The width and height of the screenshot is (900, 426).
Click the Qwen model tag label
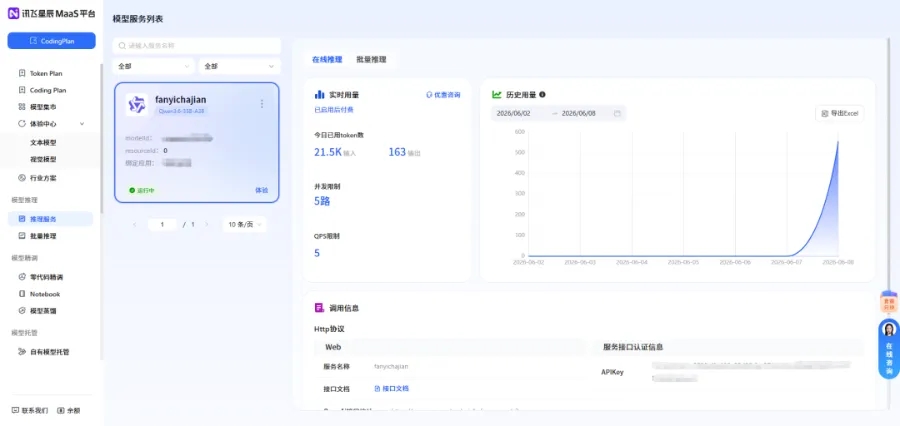pos(181,111)
